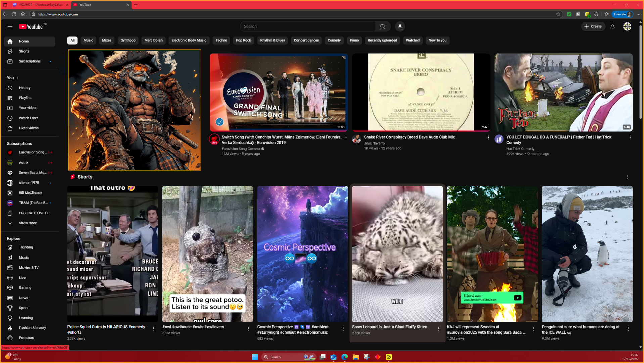Screen dimensions: 644x363
Task: Open Shorts from the sidebar
Action: pyautogui.click(x=24, y=51)
